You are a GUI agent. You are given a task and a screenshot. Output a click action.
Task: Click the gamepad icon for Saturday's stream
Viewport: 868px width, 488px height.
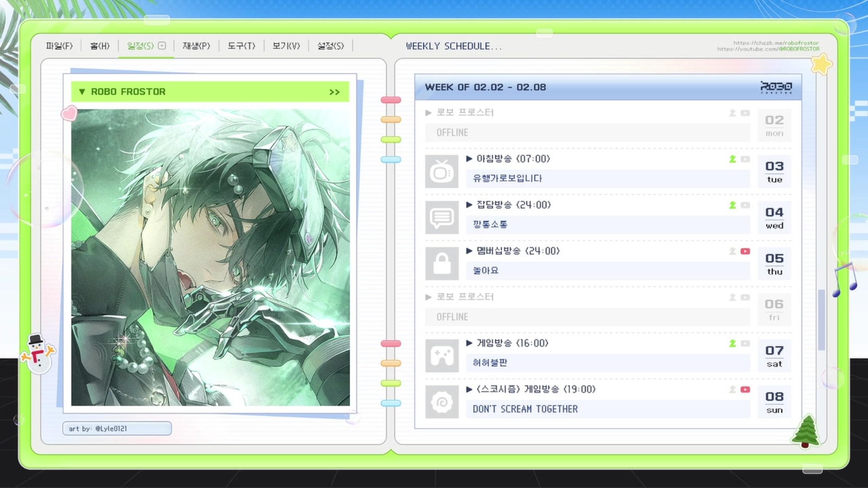(x=442, y=356)
